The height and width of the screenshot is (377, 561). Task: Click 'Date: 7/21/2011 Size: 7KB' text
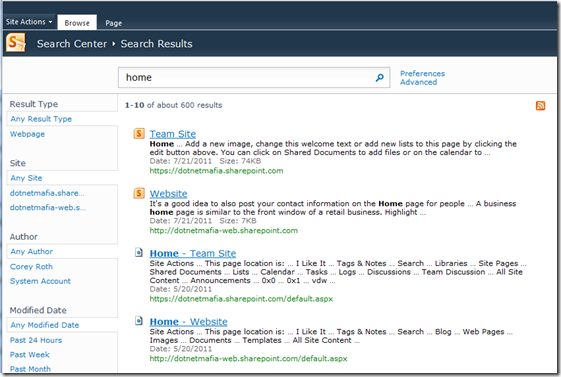[203, 221]
